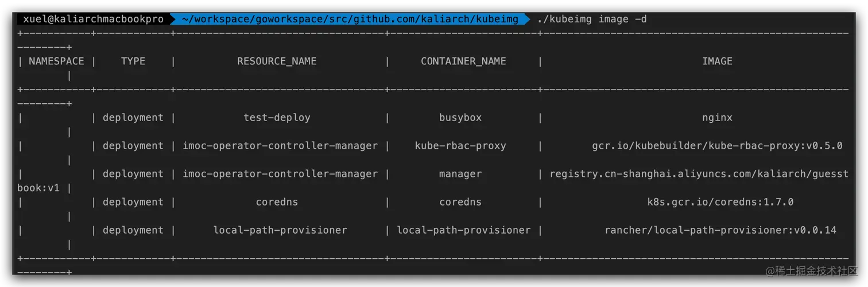Image resolution: width=868 pixels, height=287 pixels.
Task: Click the registry.cn-shanghai.aliyuncs.com image path
Action: [x=699, y=174]
